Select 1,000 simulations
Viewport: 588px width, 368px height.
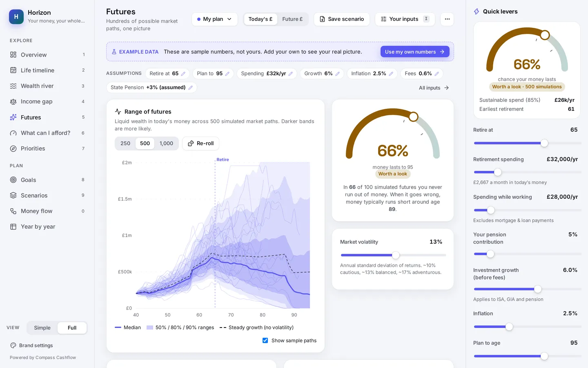point(166,144)
